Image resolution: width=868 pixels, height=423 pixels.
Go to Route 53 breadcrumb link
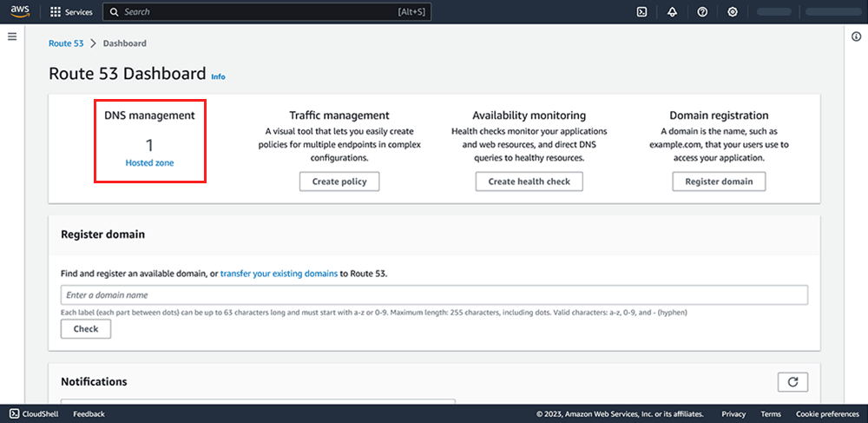[x=66, y=43]
